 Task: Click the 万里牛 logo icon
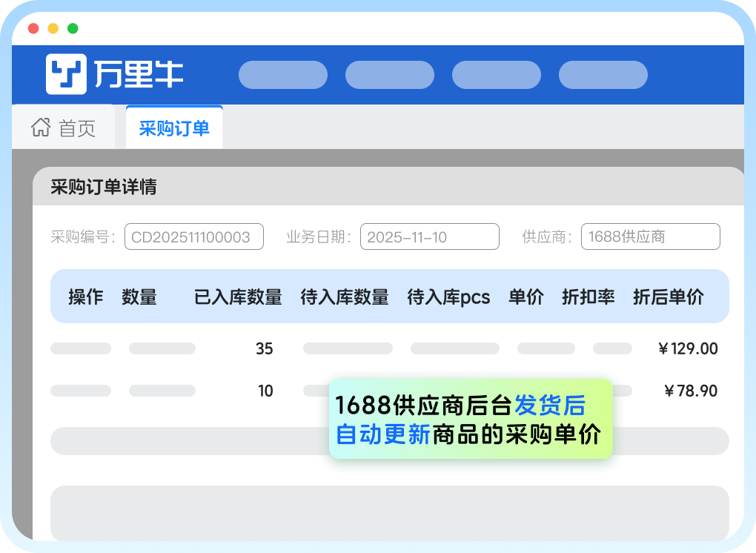[x=66, y=74]
